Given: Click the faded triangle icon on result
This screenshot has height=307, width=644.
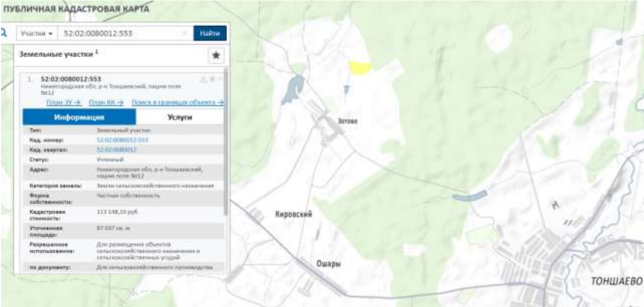Looking at the screenshot, I should coord(204,79).
